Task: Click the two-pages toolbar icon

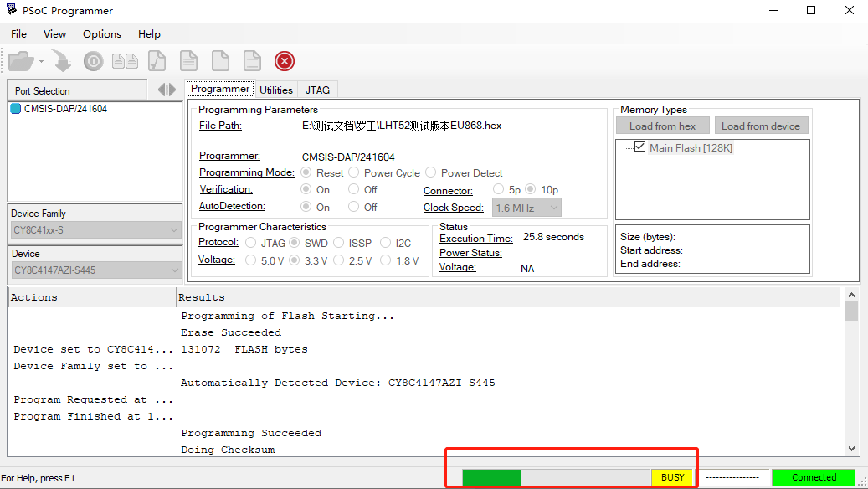Action: point(125,61)
